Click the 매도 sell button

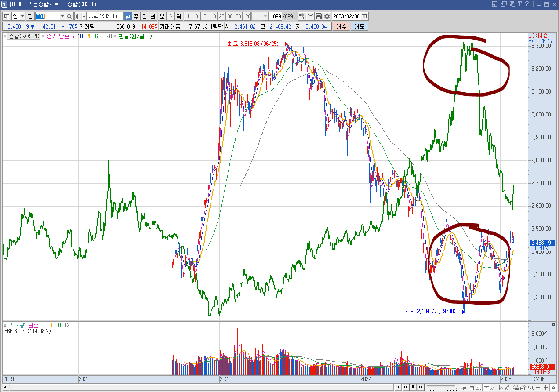359,26
